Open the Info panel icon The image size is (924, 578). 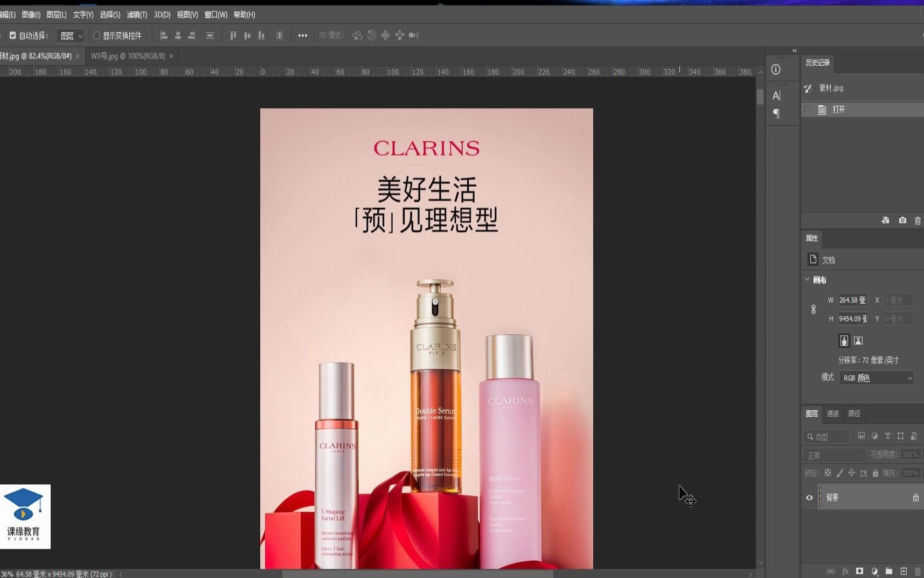click(776, 70)
